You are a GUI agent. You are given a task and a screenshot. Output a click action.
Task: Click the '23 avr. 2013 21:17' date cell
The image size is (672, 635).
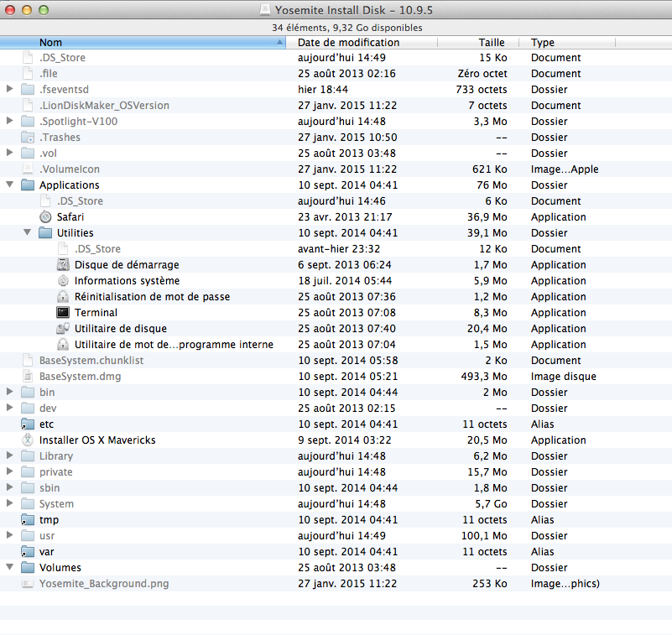point(345,217)
